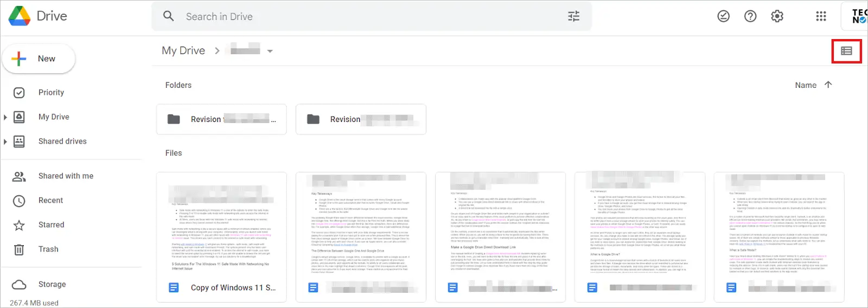Viewport: 868px width, 308px height.
Task: Open the Trash section
Action: click(48, 249)
